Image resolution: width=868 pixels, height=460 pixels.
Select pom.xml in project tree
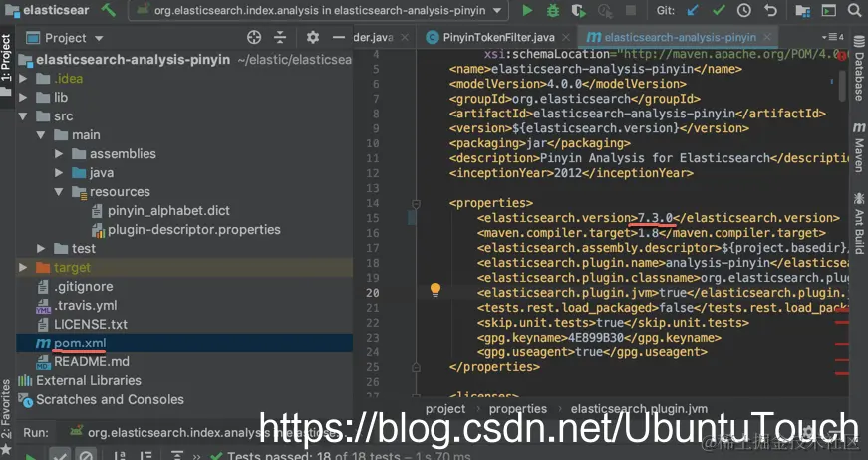point(79,343)
